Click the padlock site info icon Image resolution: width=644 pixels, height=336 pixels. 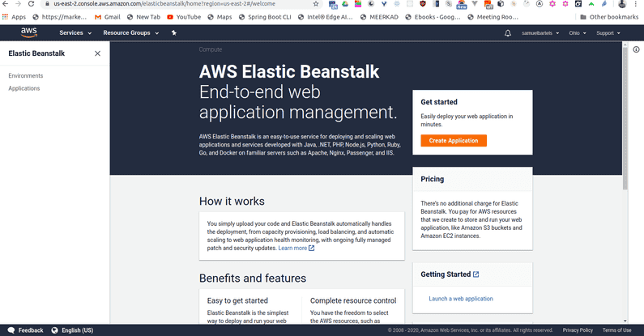[x=48, y=4]
